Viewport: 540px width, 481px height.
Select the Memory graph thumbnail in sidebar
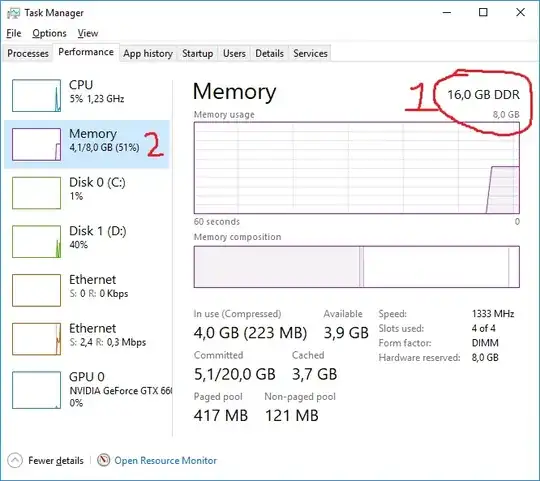(x=37, y=144)
